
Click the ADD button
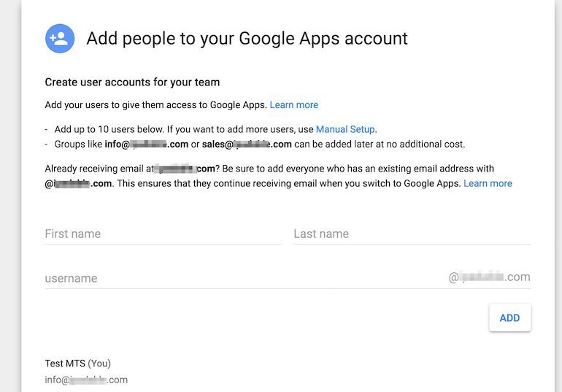point(509,318)
